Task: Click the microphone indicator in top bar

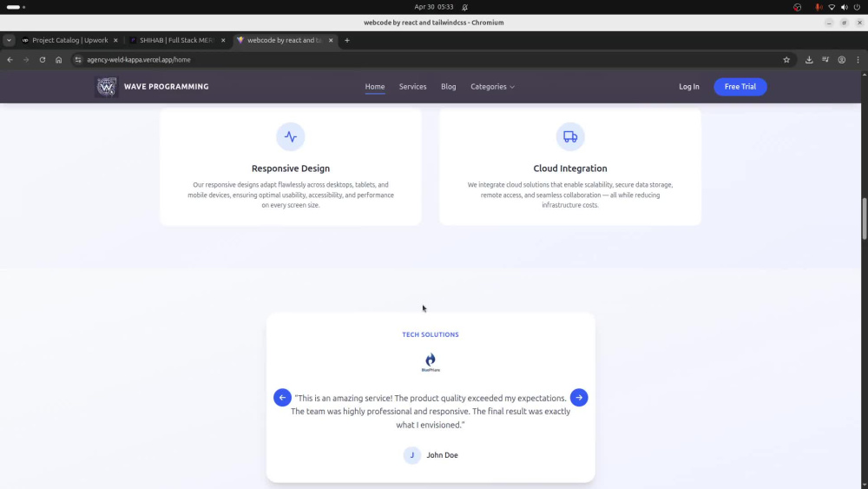Action: tap(819, 7)
